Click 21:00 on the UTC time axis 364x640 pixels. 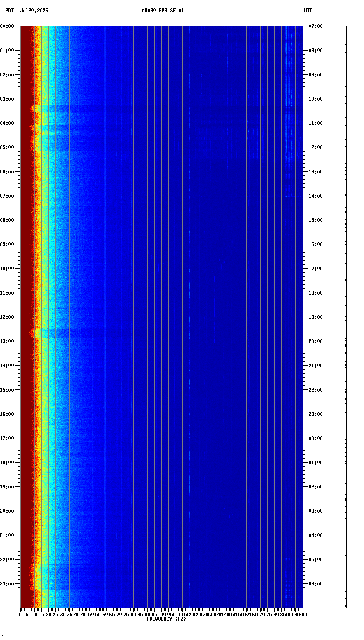coord(316,366)
